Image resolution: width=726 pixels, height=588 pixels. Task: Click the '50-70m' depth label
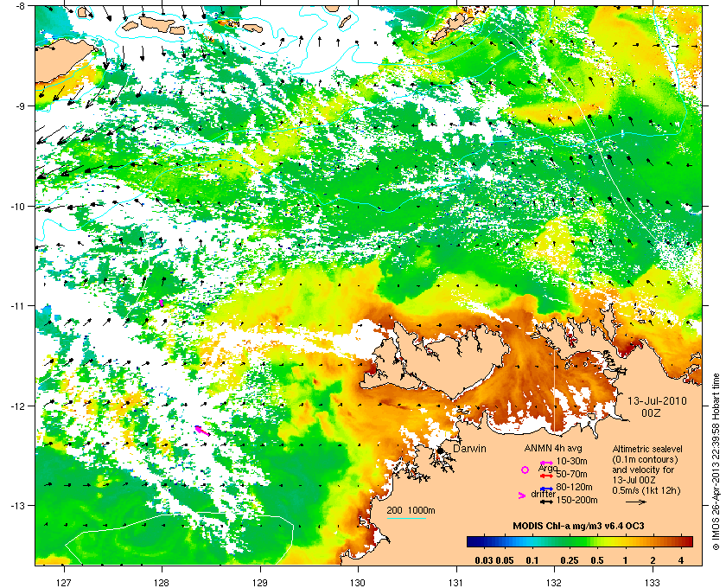[x=571, y=475]
